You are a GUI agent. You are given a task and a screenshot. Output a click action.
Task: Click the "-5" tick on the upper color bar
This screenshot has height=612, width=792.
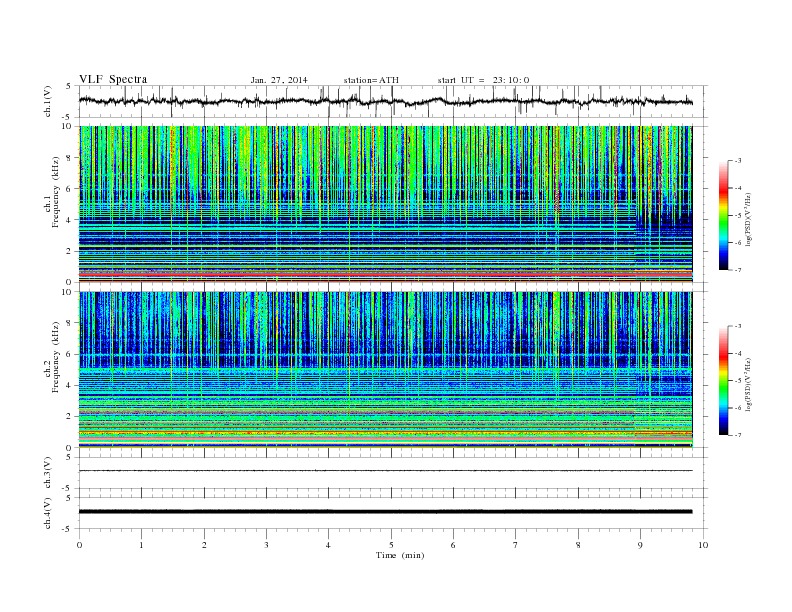pyautogui.click(x=737, y=215)
